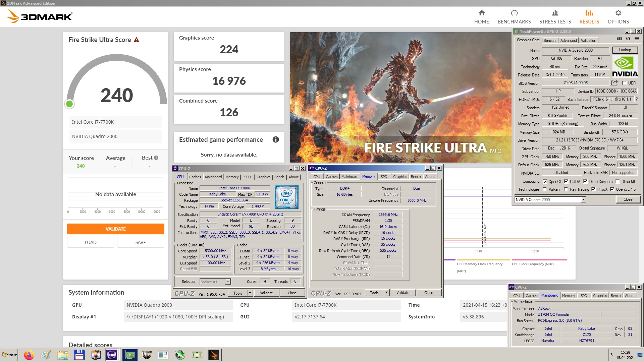
Task: Open Firefox from the taskbar
Action: tap(29, 355)
